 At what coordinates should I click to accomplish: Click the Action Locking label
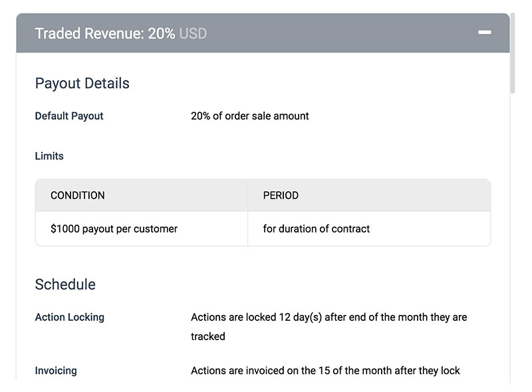pyautogui.click(x=69, y=317)
